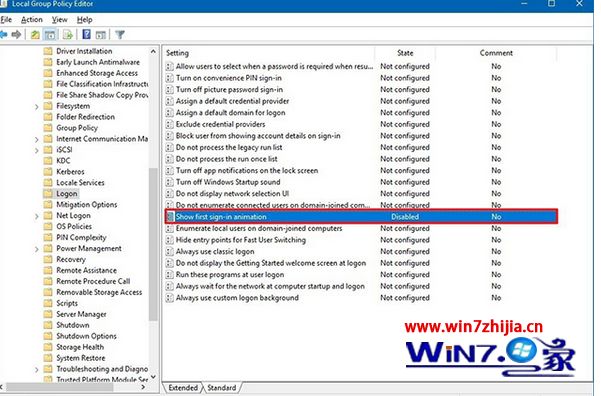The height and width of the screenshot is (396, 601).
Task: Click the Kerberos folder icon
Action: tap(48, 171)
